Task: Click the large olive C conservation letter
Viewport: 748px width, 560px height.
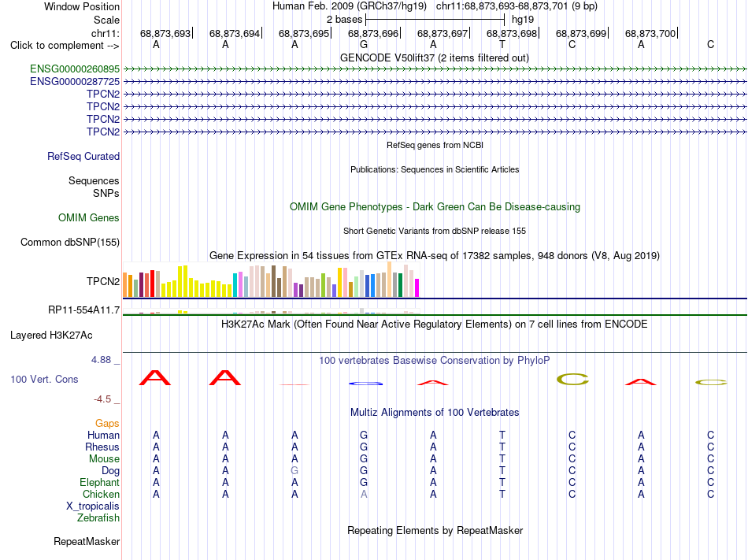Action: [x=572, y=380]
